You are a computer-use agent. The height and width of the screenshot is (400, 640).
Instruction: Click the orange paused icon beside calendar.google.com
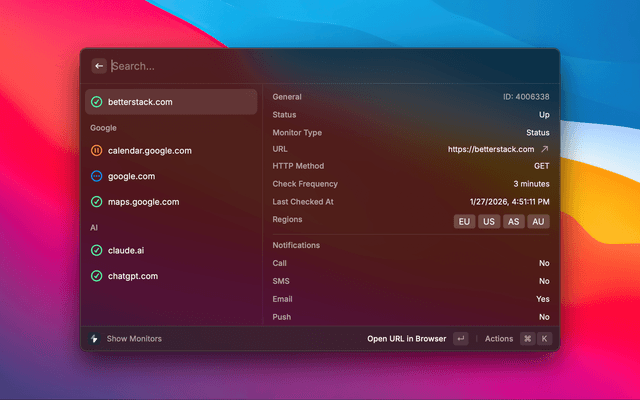pyautogui.click(x=96, y=151)
